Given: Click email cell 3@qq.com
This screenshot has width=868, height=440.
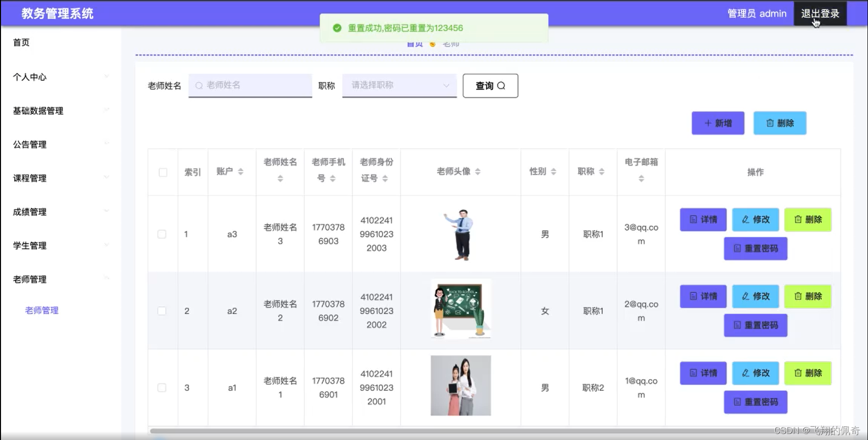Looking at the screenshot, I should pyautogui.click(x=641, y=234).
